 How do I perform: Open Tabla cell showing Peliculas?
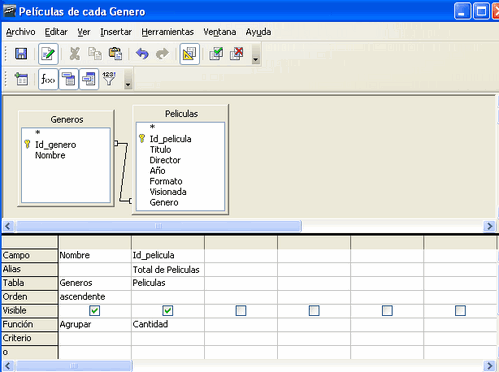click(168, 283)
